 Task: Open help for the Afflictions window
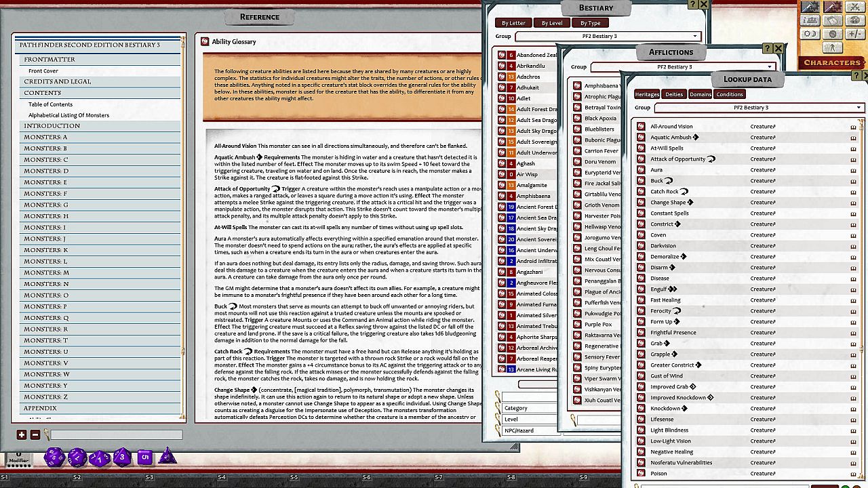click(767, 49)
